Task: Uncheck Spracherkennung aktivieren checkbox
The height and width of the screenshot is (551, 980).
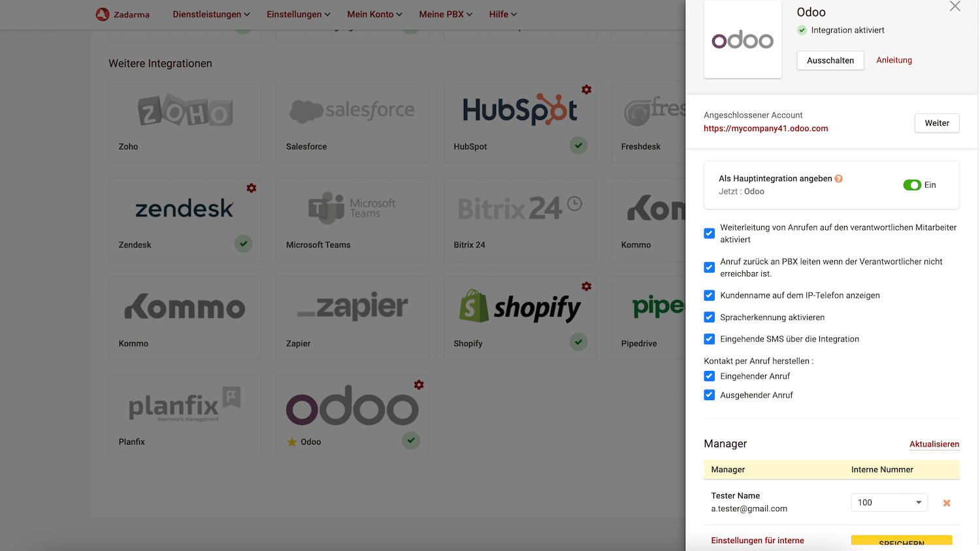Action: [x=709, y=317]
